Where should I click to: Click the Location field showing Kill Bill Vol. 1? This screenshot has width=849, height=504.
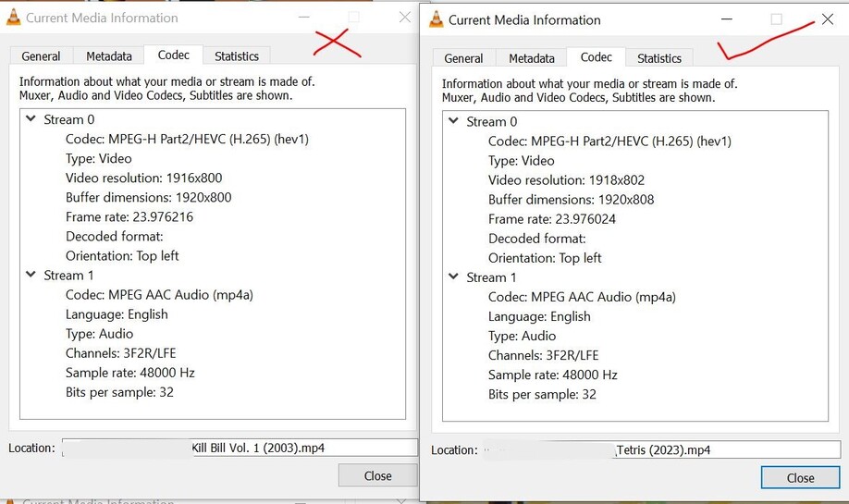(x=240, y=448)
